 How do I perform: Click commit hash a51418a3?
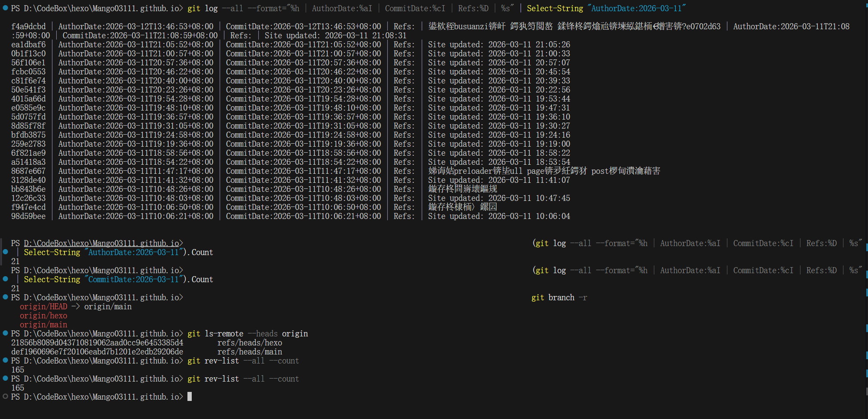pos(28,162)
